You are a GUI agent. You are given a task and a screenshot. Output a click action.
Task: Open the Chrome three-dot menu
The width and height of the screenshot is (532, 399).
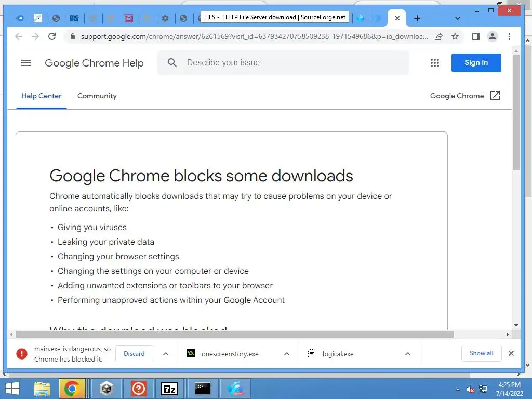[509, 36]
